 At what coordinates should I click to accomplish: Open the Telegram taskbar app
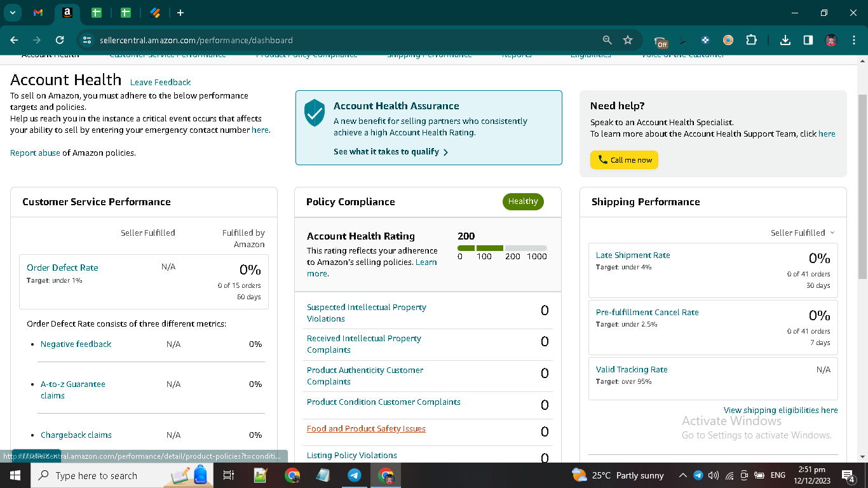(x=355, y=475)
